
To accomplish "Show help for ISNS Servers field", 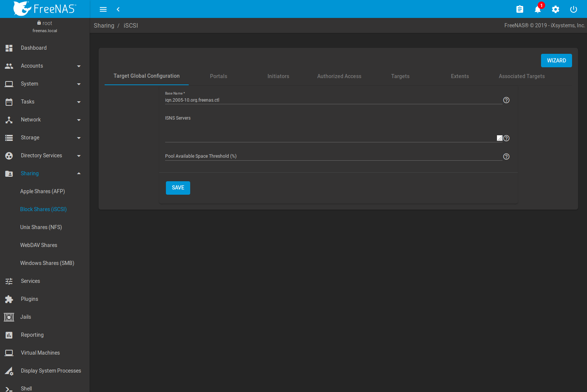I will point(506,138).
